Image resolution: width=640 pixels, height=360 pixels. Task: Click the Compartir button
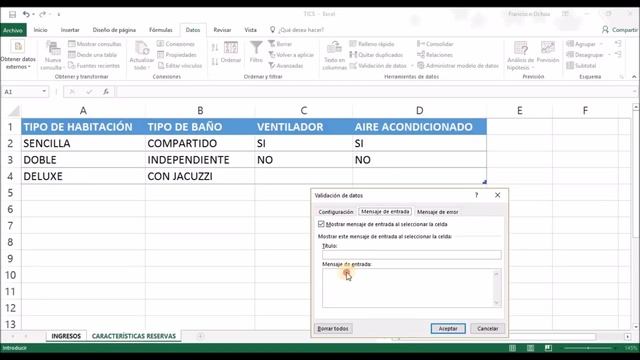pyautogui.click(x=619, y=30)
